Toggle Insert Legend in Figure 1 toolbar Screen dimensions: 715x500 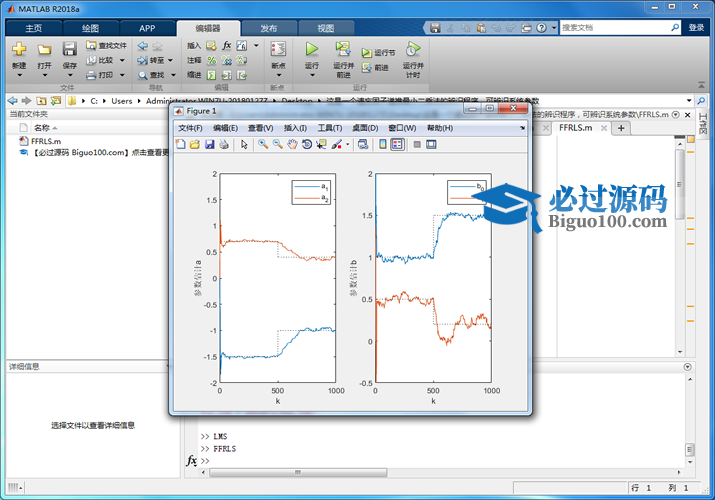click(x=398, y=144)
